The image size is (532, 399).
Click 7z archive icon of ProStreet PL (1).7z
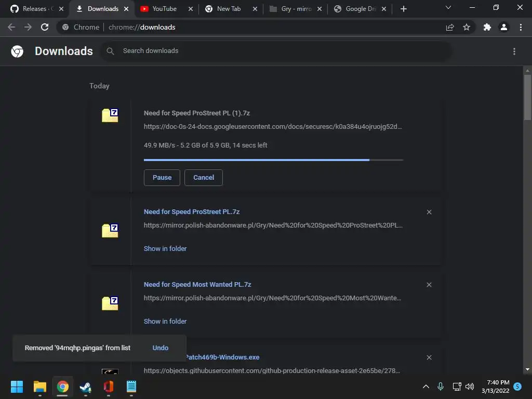coord(110,115)
